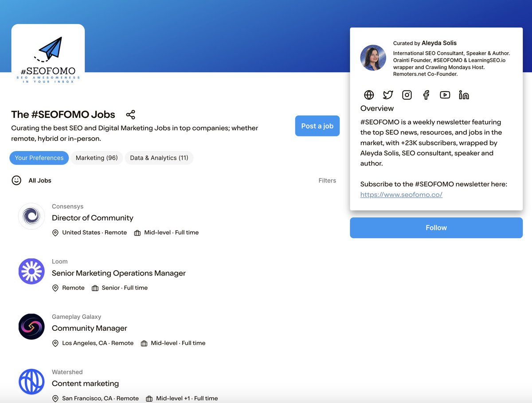Open the LinkedIn profile icon
Screen dimensions: 532x403
click(x=464, y=95)
